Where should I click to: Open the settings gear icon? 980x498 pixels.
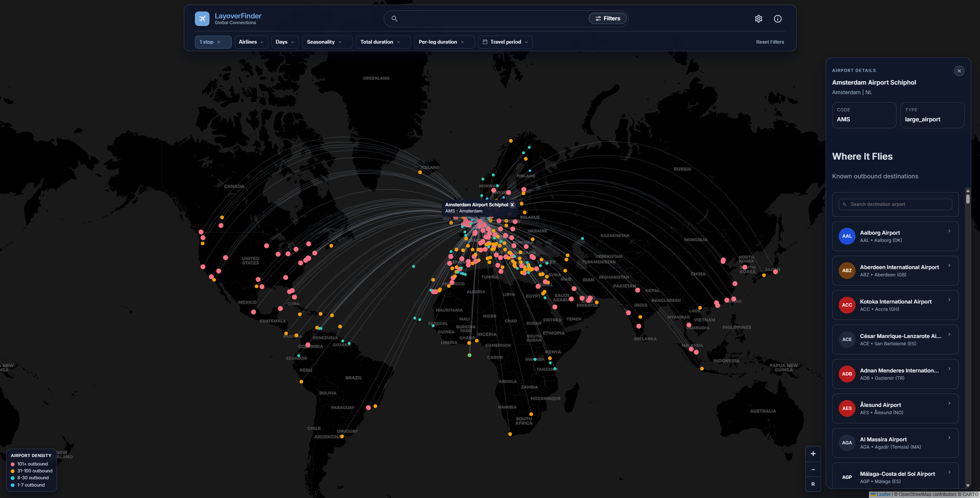[759, 18]
